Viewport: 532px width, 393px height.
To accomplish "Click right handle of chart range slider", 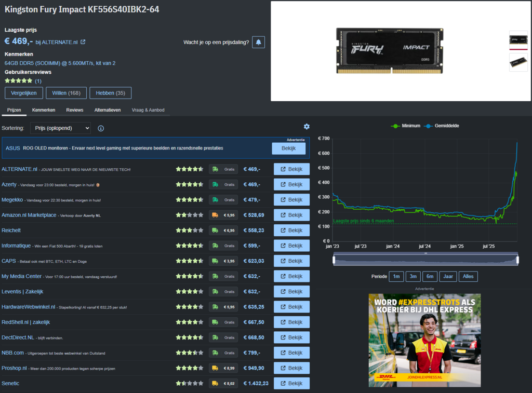I will 517,260.
